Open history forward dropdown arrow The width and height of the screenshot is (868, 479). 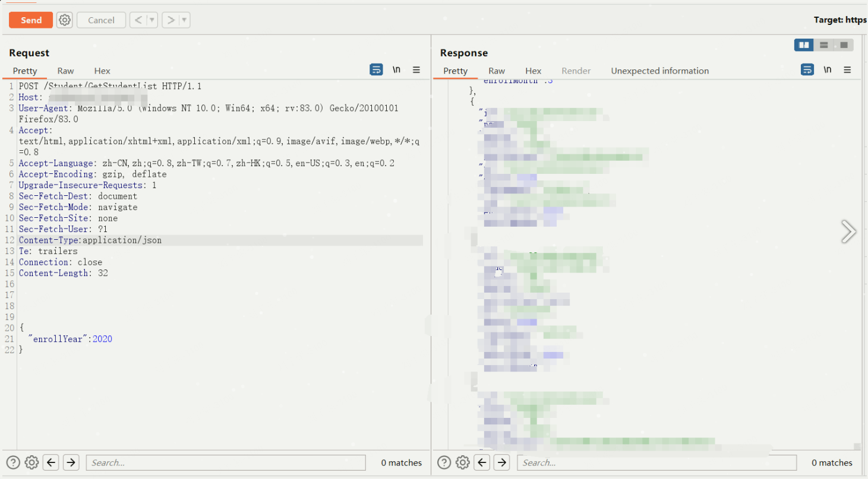[x=185, y=20]
